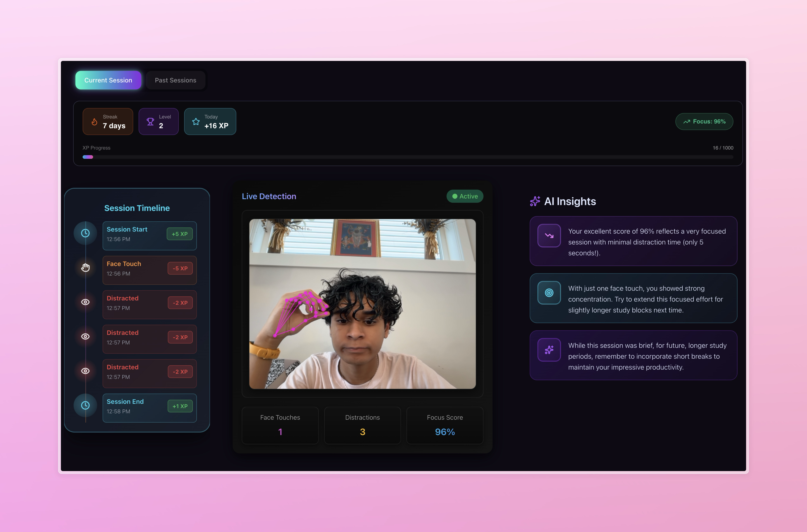Click the target icon in second insight card

tap(549, 292)
